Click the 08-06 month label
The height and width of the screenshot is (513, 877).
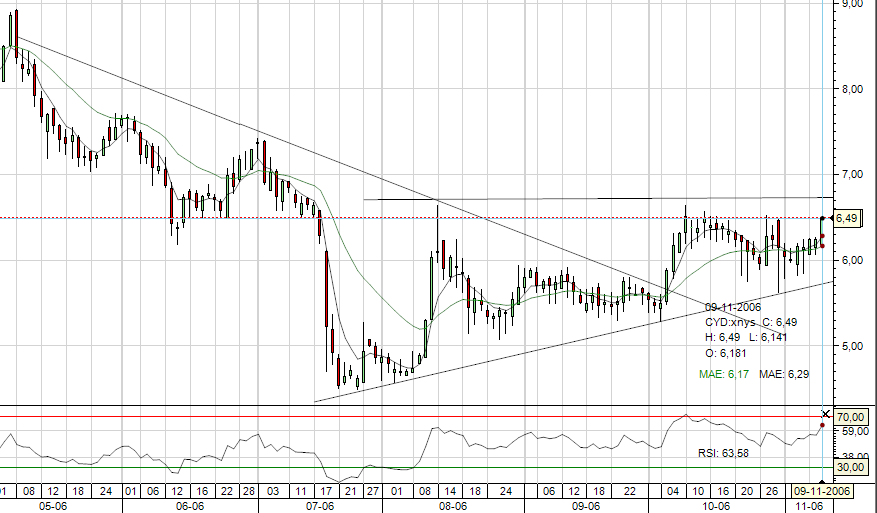pyautogui.click(x=453, y=506)
